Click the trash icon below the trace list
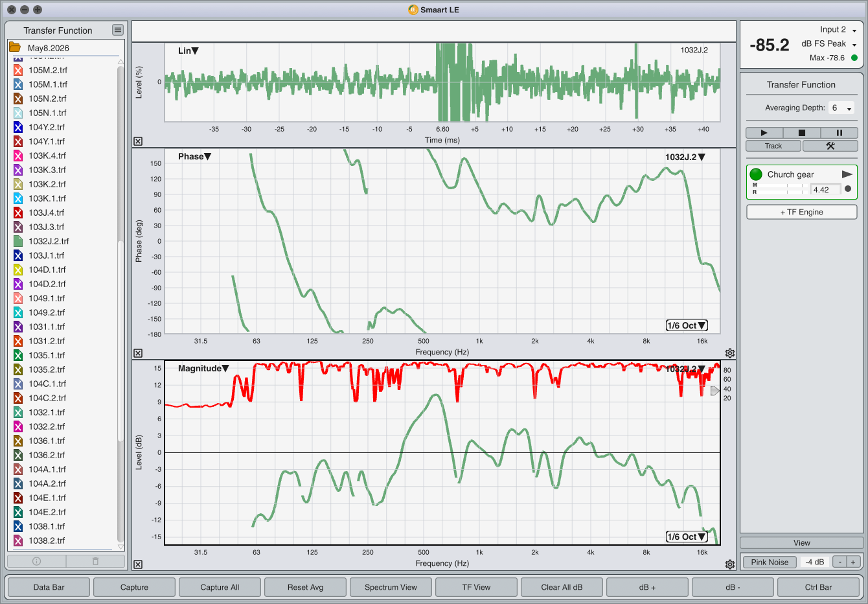 click(x=95, y=561)
